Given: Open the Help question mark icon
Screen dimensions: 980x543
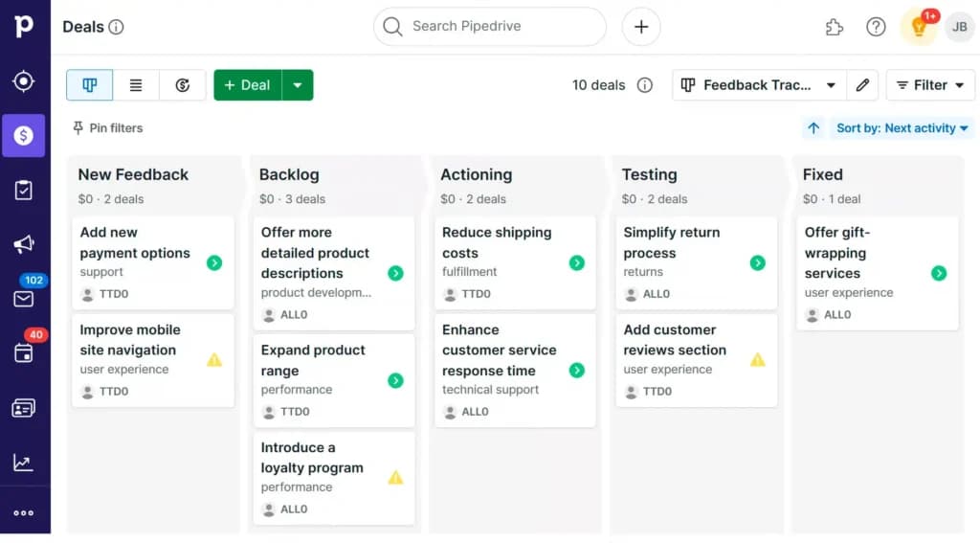Looking at the screenshot, I should click(876, 27).
